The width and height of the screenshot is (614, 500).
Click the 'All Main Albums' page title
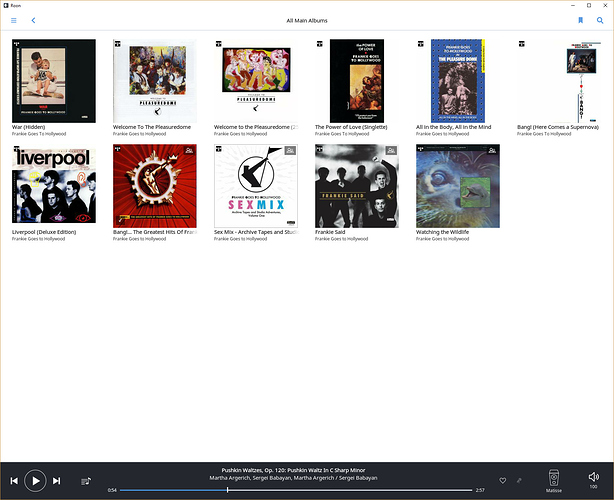pos(307,21)
